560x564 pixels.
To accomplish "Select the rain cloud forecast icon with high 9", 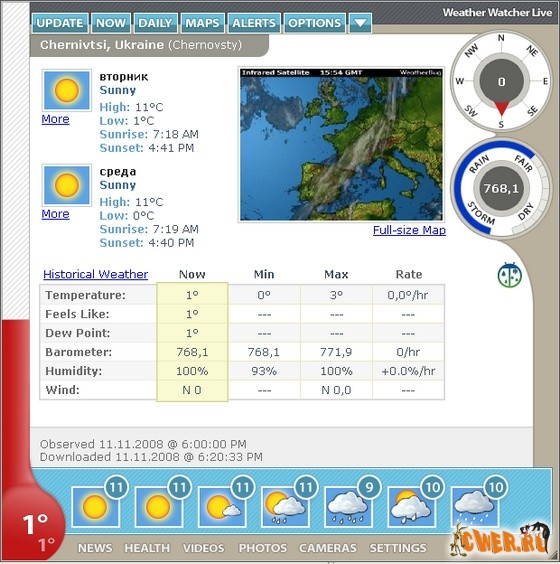I will (x=348, y=506).
